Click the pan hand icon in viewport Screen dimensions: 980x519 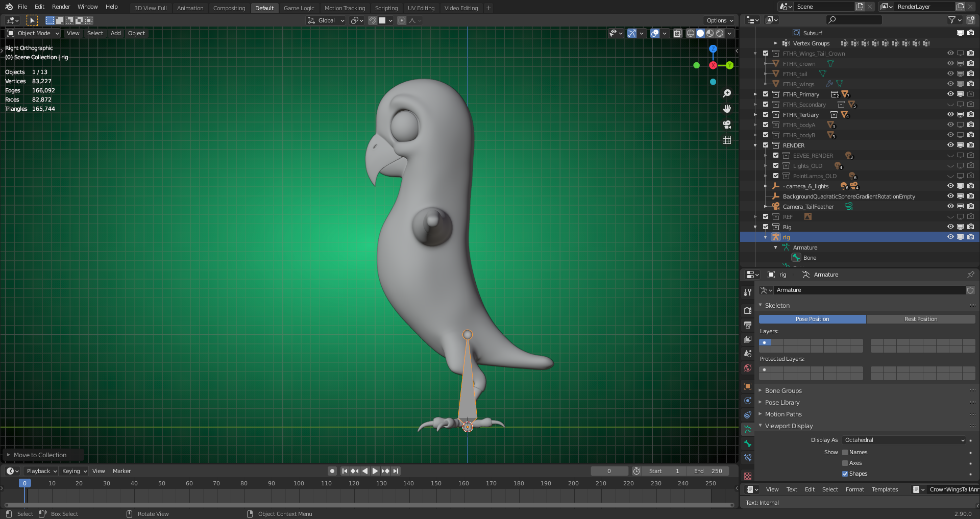coord(727,109)
